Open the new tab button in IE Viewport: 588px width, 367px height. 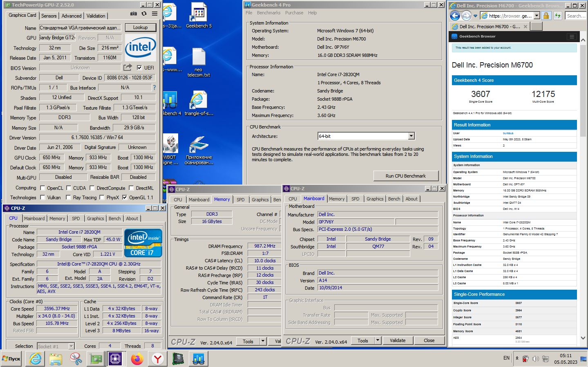[x=536, y=26]
